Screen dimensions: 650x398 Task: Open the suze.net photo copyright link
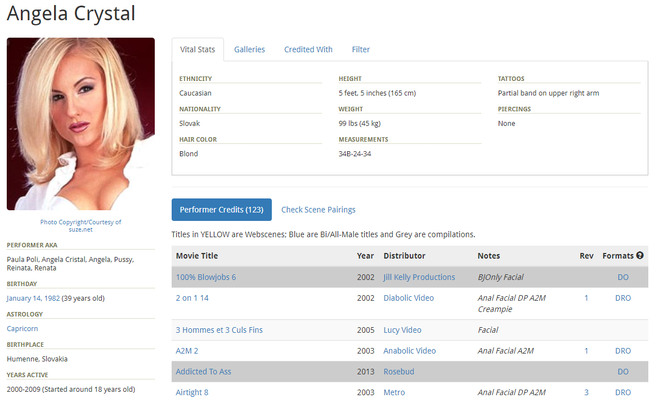click(80, 226)
